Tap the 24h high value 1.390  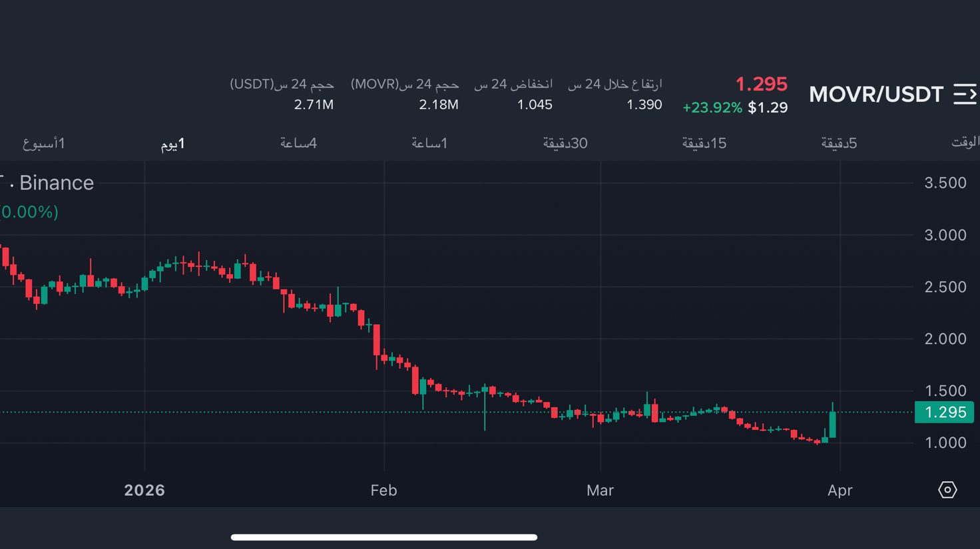coord(644,104)
